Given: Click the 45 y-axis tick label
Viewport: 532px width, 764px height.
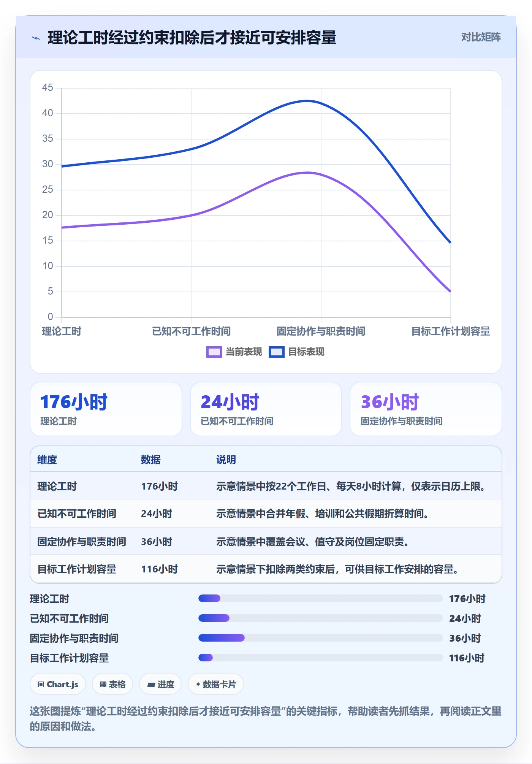Looking at the screenshot, I should (47, 87).
